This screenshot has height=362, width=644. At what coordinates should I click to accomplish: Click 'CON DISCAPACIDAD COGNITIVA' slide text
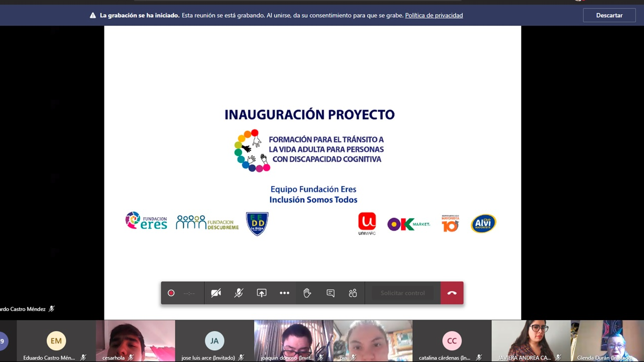click(327, 159)
